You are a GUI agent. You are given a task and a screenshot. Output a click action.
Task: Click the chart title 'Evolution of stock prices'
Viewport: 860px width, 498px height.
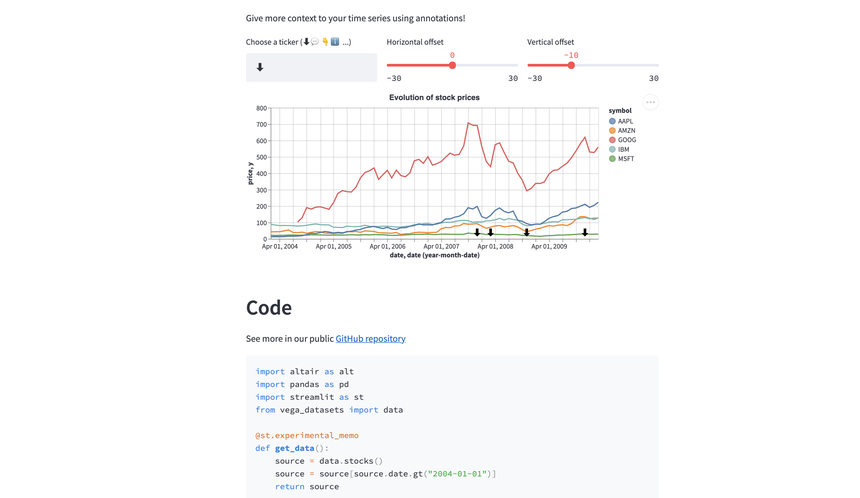pyautogui.click(x=434, y=98)
